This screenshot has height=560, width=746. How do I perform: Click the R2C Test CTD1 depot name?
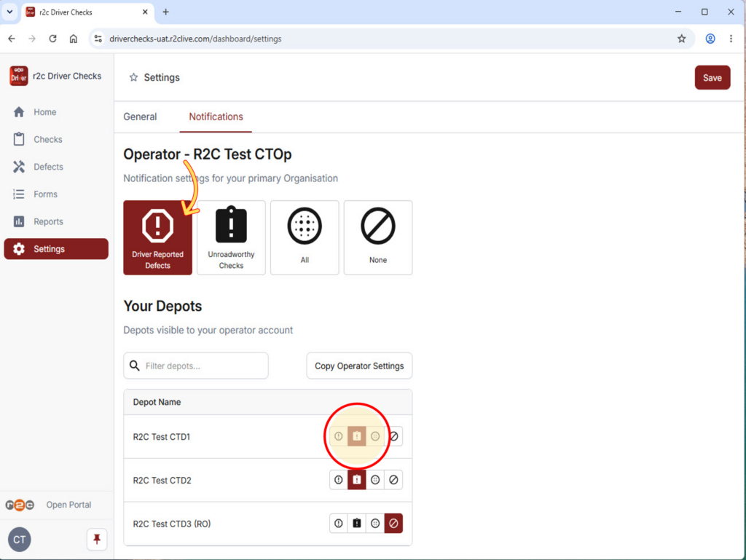[x=161, y=437]
